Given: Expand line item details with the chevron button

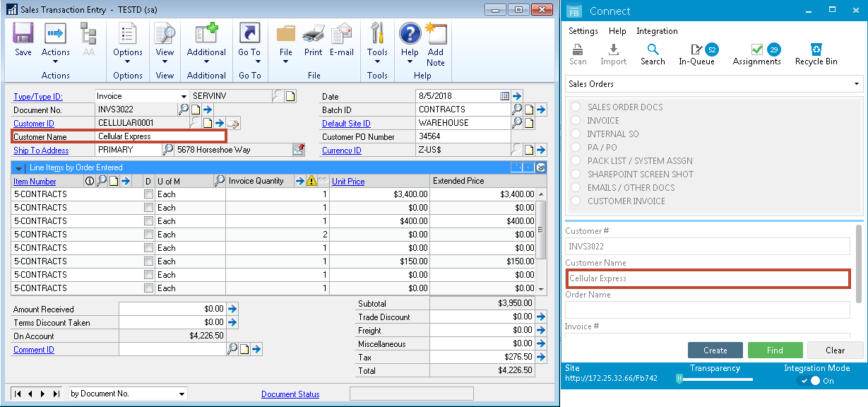Looking at the screenshot, I should pyautogui.click(x=541, y=167).
